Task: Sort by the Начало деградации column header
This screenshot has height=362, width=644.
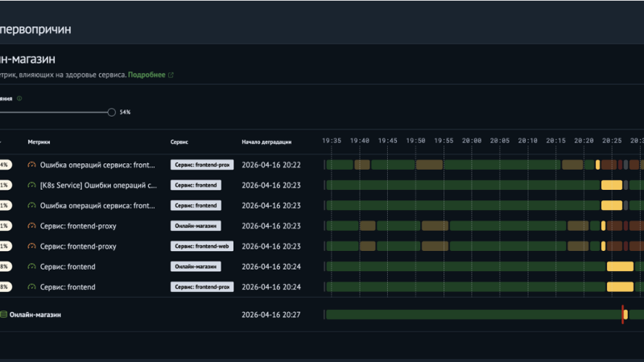Action: (266, 142)
